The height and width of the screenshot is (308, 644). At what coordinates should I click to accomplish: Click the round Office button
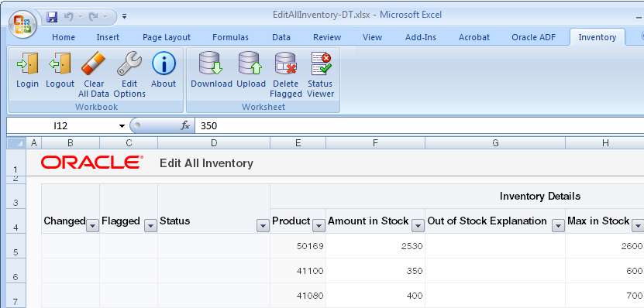(22, 25)
